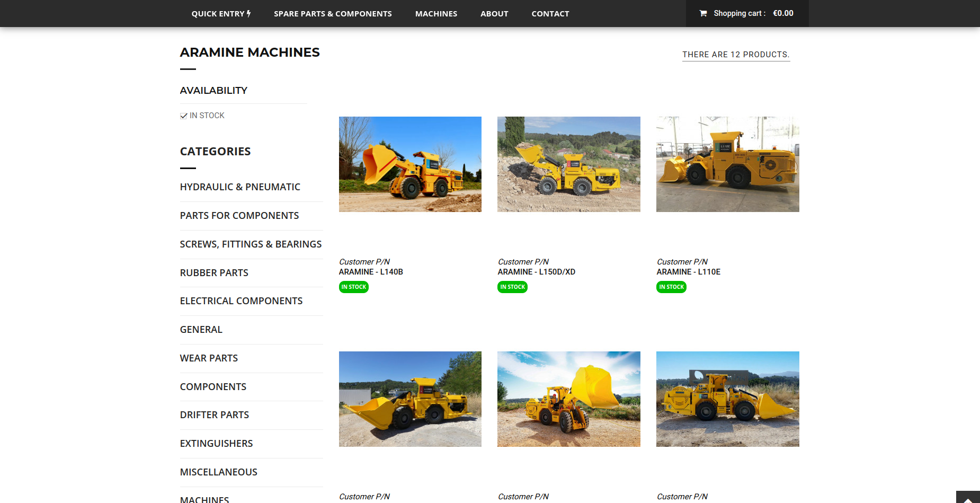Click IN STOCK badge under L110E

click(672, 287)
